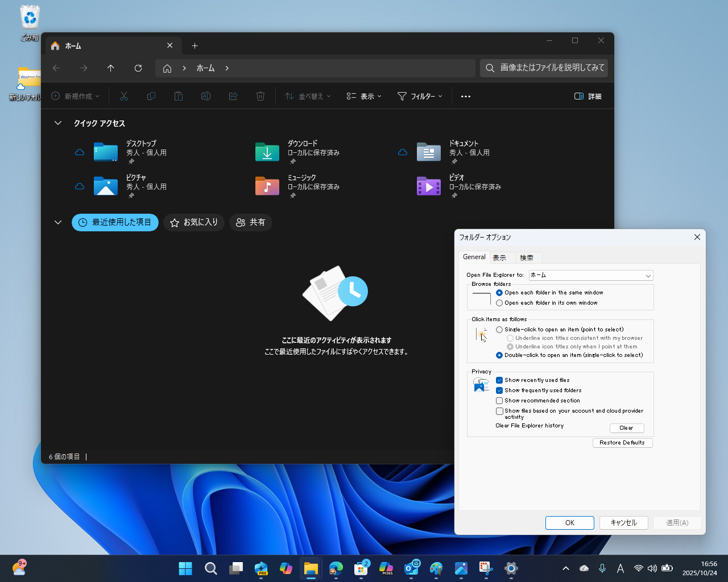728x582 pixels.
Task: Open the 新規作成 dropdown
Action: [76, 97]
